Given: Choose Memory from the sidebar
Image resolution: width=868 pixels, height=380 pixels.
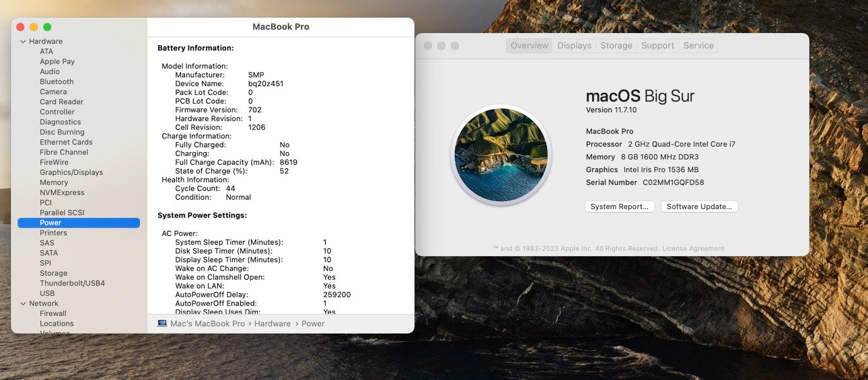Looking at the screenshot, I should click(x=54, y=183).
